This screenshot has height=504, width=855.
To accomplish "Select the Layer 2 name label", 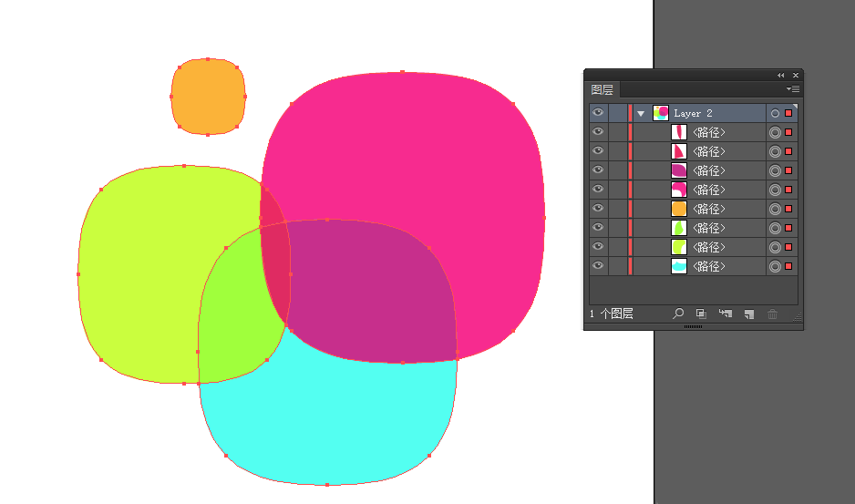I will (693, 113).
